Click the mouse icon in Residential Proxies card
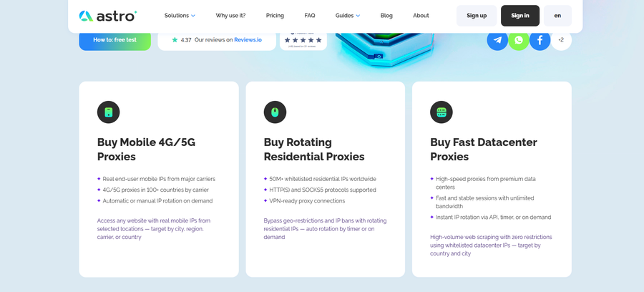The image size is (644, 292). click(275, 112)
